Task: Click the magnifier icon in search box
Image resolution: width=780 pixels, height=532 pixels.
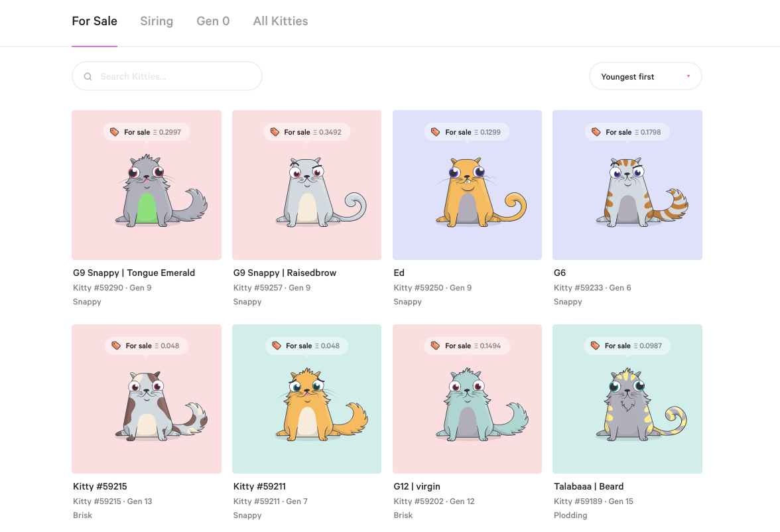Action: pyautogui.click(x=88, y=77)
